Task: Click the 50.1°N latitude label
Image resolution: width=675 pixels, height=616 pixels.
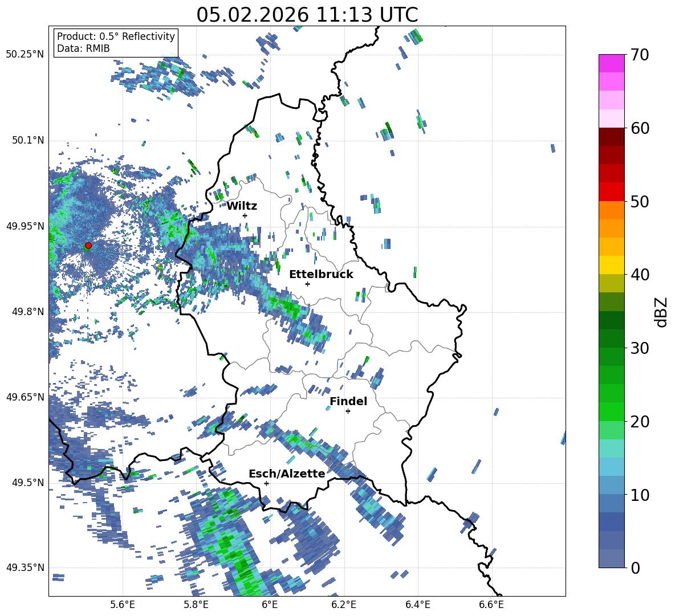Action: tap(27, 140)
